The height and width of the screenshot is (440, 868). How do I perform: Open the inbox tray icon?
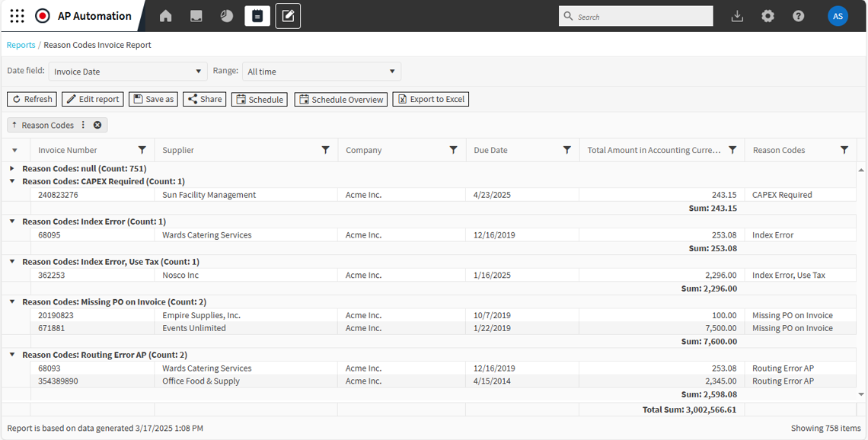tap(196, 16)
